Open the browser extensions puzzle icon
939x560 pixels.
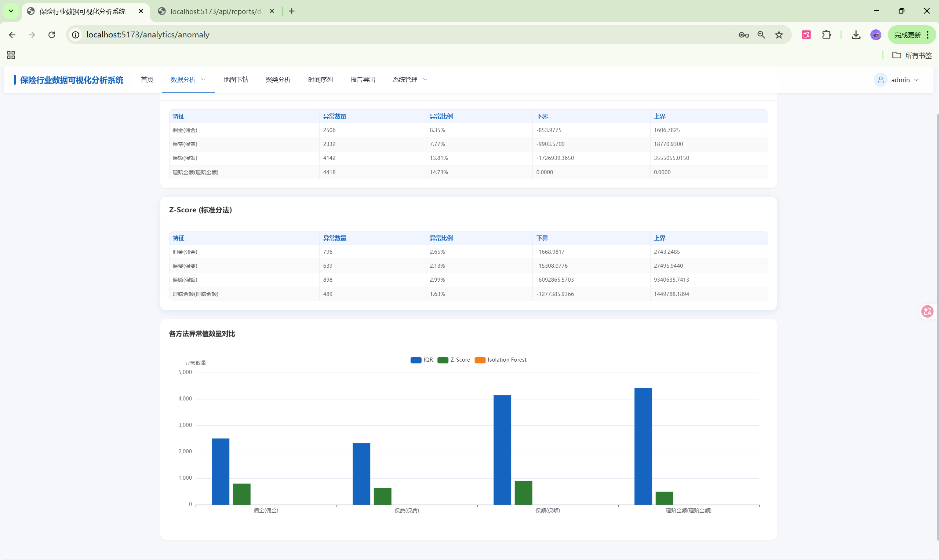[826, 35]
